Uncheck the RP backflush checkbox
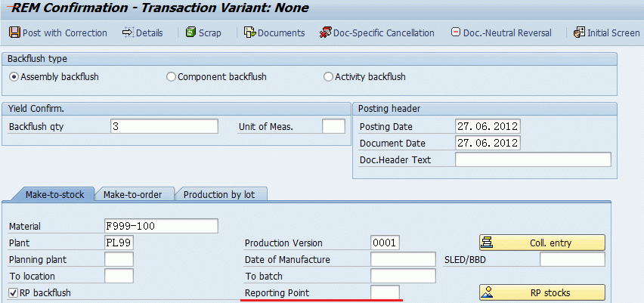 [14, 292]
